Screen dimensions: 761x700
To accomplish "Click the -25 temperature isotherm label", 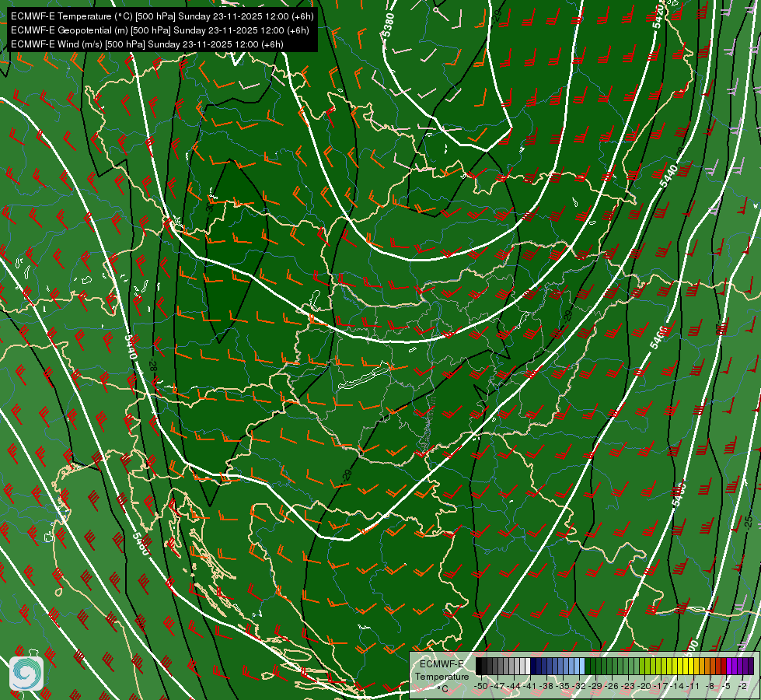I will pyautogui.click(x=749, y=522).
